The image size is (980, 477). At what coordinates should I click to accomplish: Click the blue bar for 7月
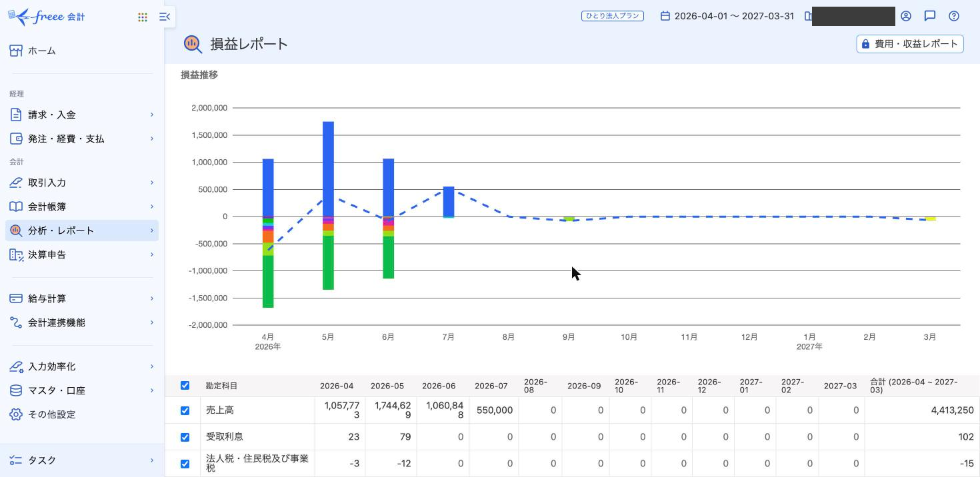pos(449,201)
